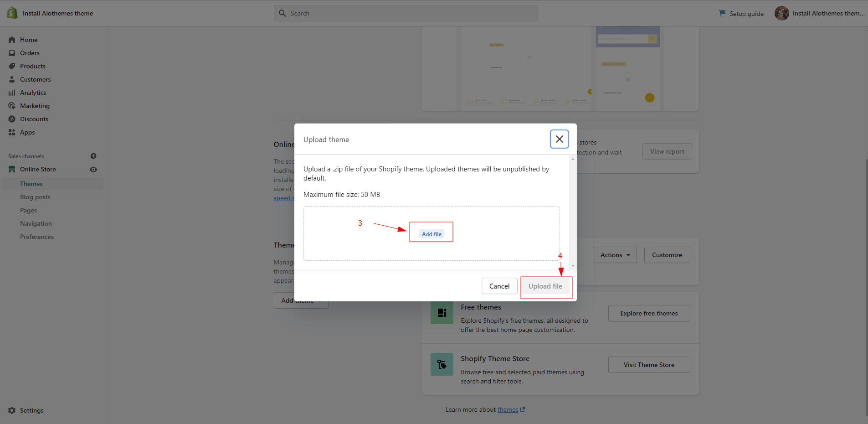
Task: Open the account menu at top right
Action: pos(819,13)
